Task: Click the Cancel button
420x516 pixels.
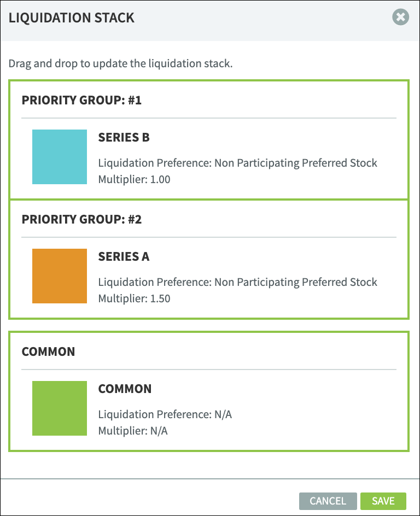Action: click(328, 501)
